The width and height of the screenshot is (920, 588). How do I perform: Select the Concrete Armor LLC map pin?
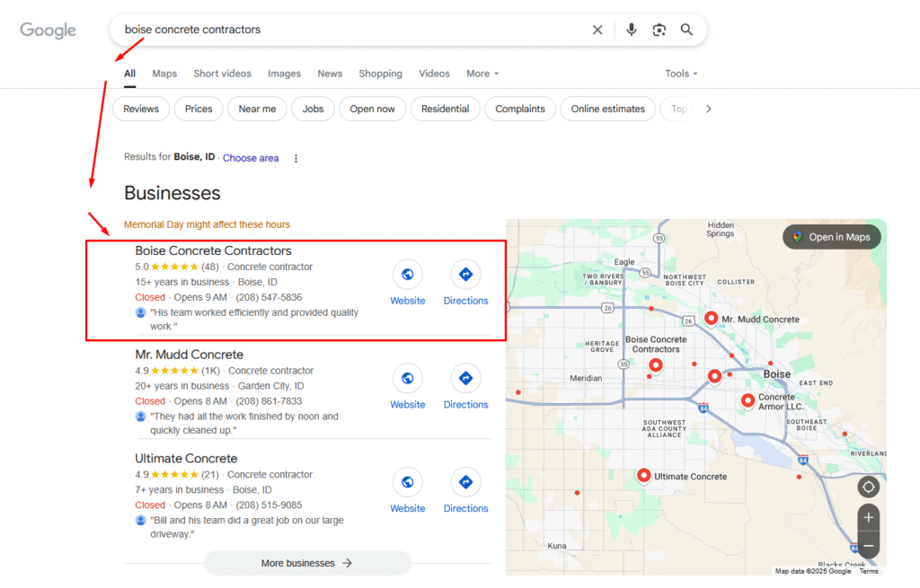click(748, 401)
